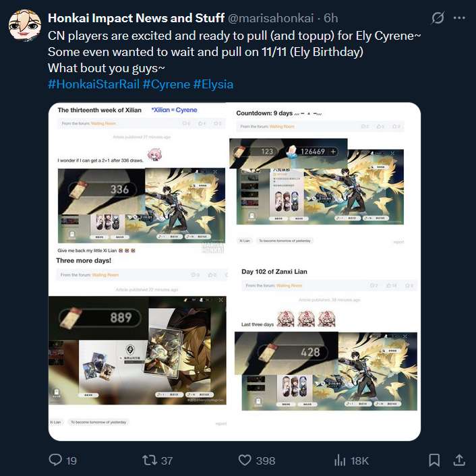476x476 pixels.
Task: Bookmark this post
Action: click(434, 460)
